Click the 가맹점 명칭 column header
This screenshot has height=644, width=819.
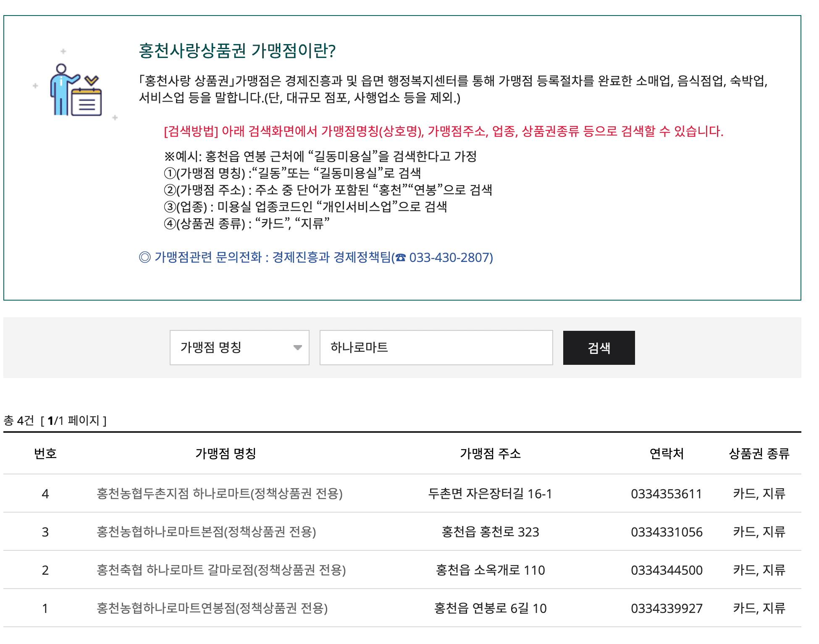pyautogui.click(x=226, y=453)
